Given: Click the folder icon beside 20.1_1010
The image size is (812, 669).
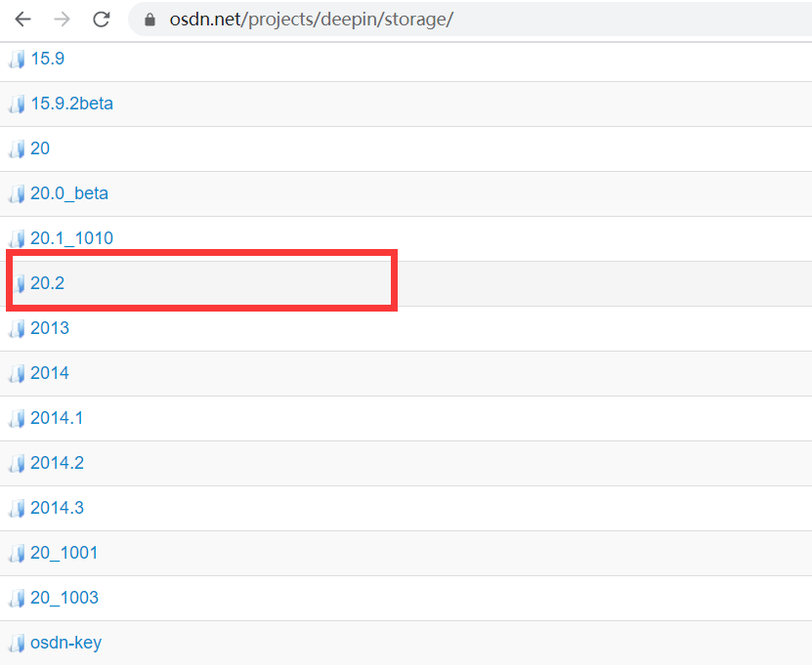Looking at the screenshot, I should [x=17, y=239].
